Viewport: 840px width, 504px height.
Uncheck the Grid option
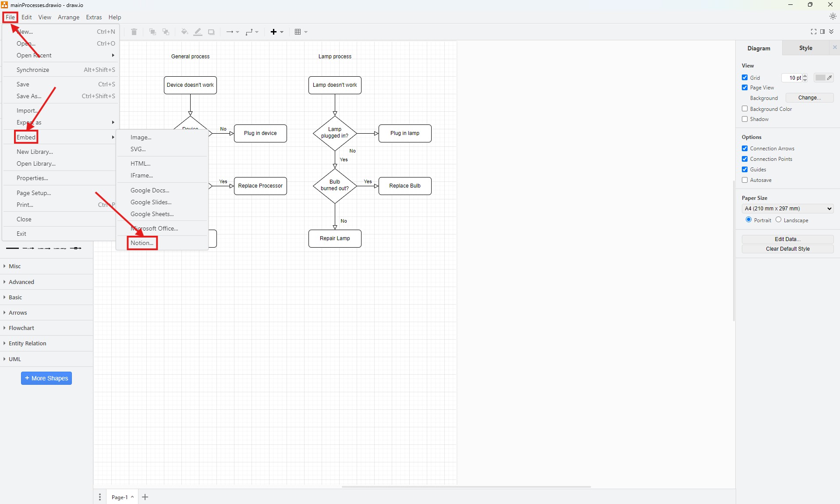click(745, 77)
